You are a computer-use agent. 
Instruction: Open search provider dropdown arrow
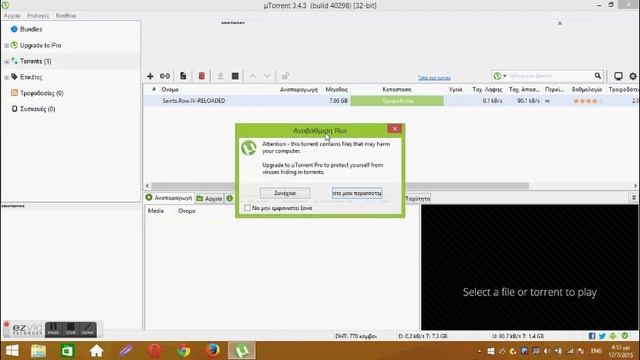click(x=505, y=76)
